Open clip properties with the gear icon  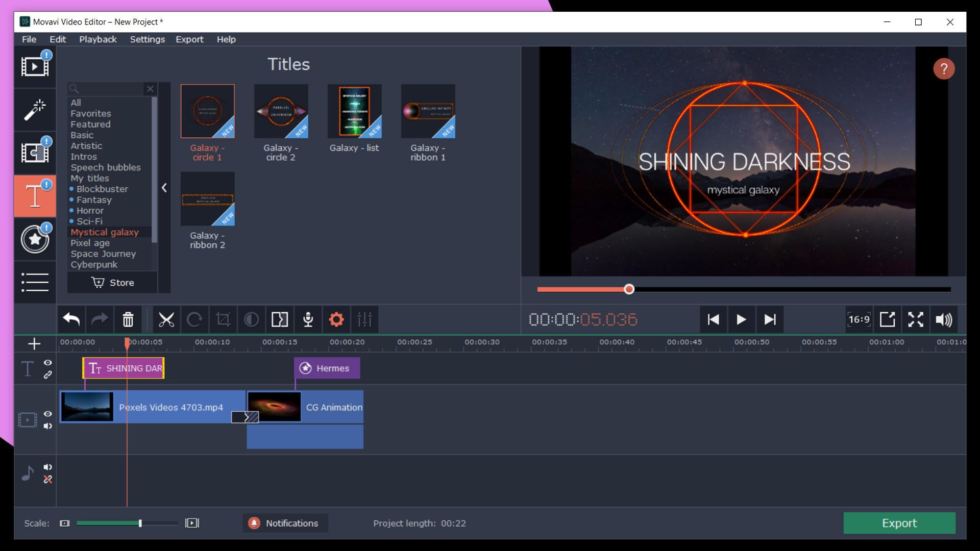pos(336,319)
